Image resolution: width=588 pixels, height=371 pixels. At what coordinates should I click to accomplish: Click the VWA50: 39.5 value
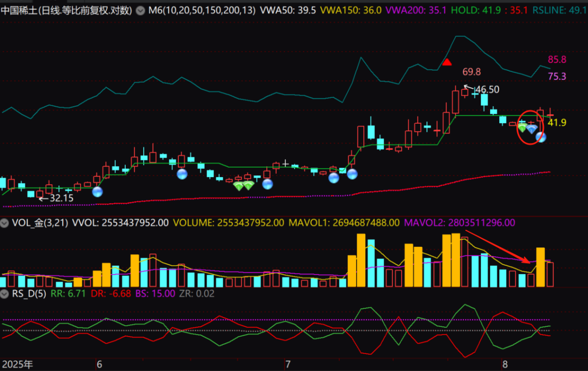[x=288, y=10]
